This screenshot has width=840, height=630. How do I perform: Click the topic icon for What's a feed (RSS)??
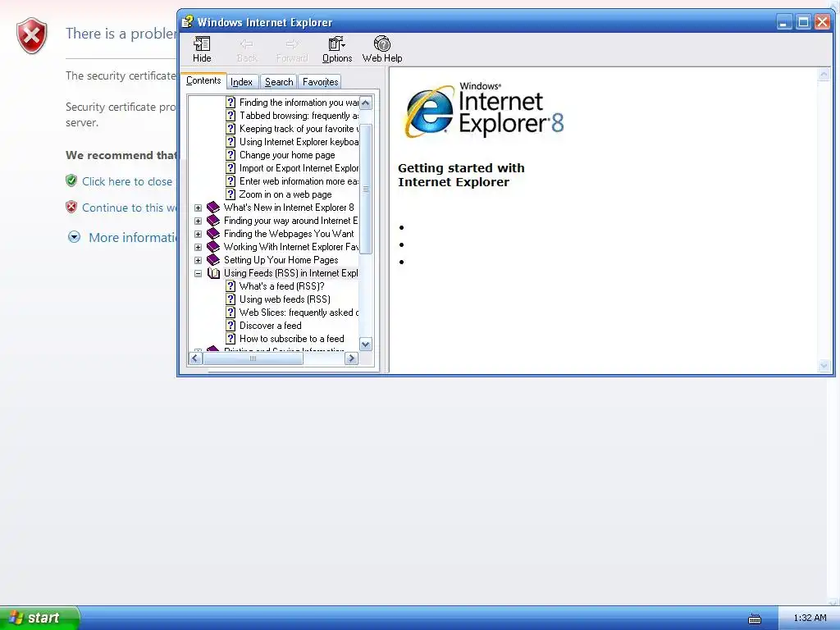pyautogui.click(x=231, y=286)
